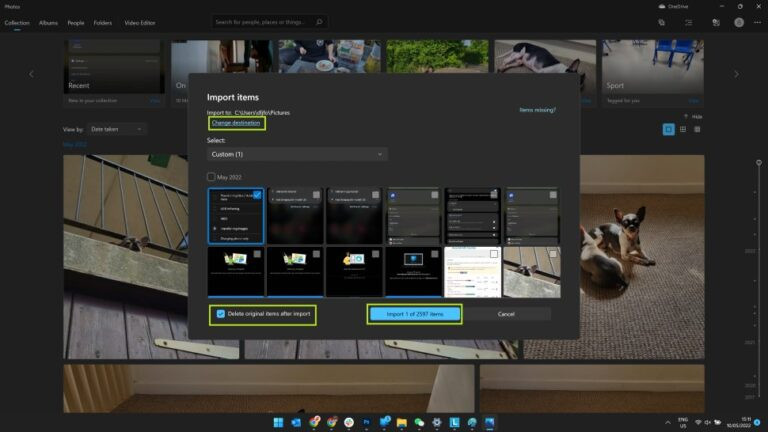
Task: Tick the checkbox on the yellow character thumbnail
Action: 375,254
